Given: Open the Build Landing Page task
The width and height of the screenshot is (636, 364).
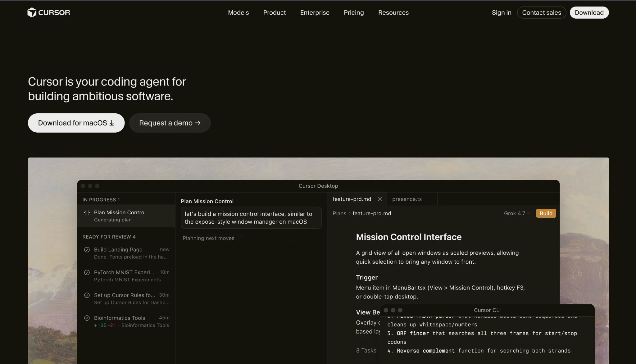Looking at the screenshot, I should point(126,253).
